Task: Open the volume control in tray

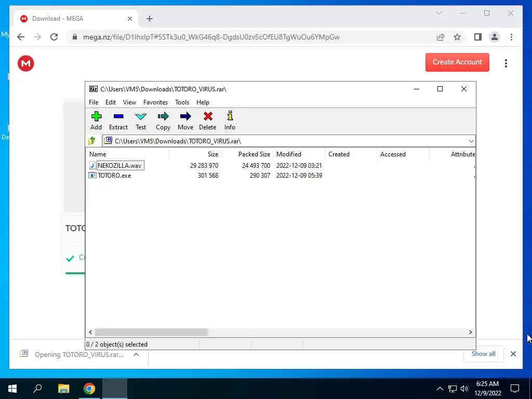Action: [464, 389]
